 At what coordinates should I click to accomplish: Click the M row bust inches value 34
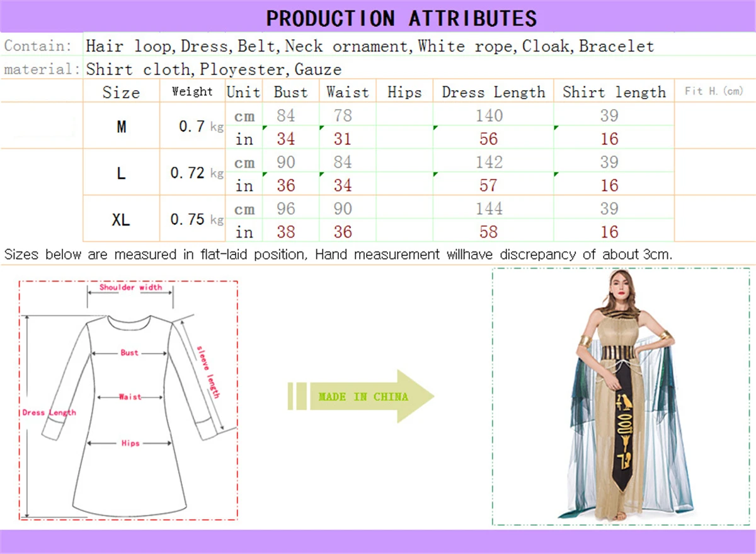285,139
